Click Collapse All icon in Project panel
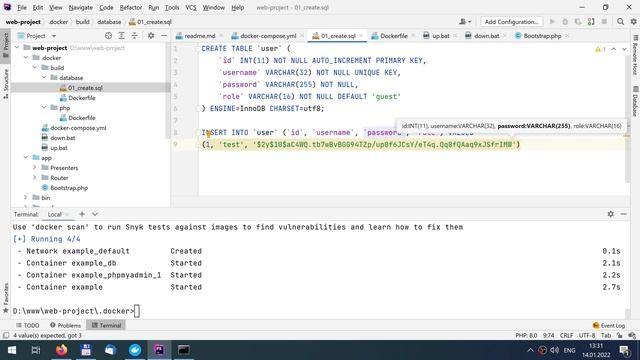This screenshot has width=640, height=360. 134,36
